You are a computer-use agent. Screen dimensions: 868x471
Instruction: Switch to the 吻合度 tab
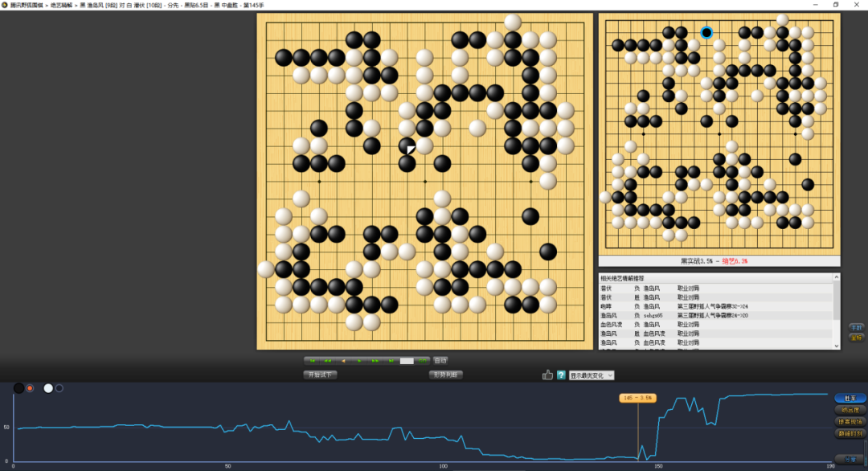click(850, 410)
